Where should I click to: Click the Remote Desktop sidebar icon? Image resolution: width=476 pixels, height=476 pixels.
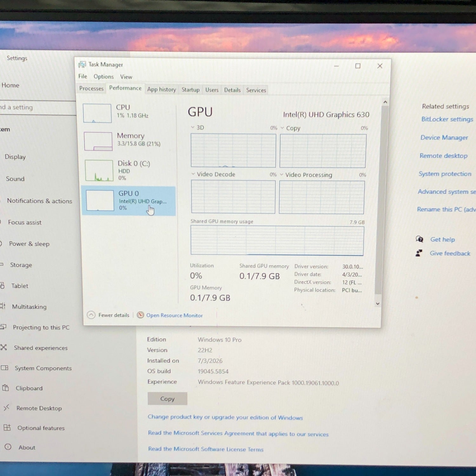pyautogui.click(x=6, y=407)
